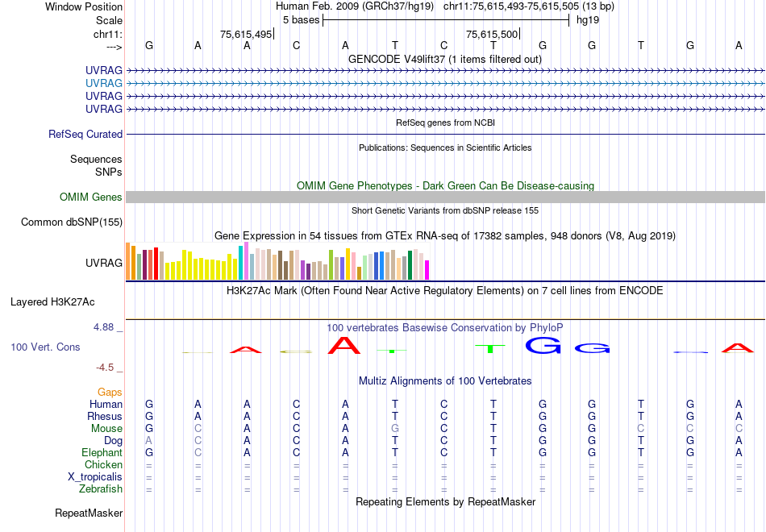
Task: Click the 4.88 PhyloP upper scale value
Action: click(103, 327)
